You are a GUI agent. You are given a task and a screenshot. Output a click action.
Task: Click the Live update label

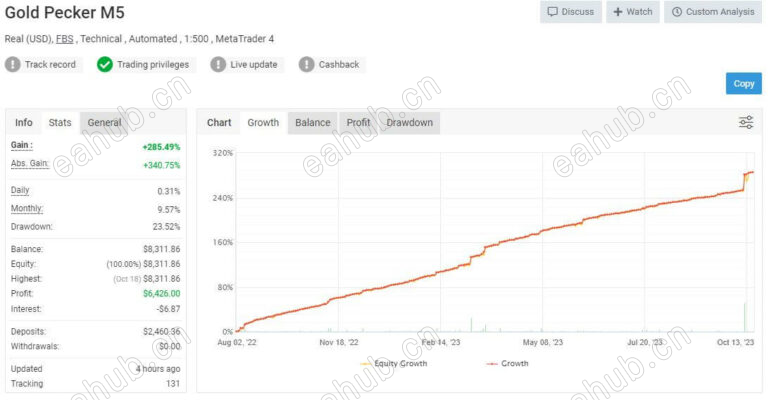(254, 65)
